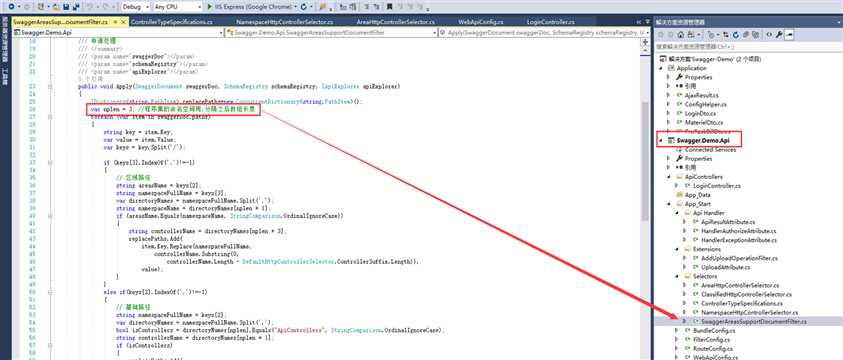Click the Preview Selected Items icon in Solution Explorer
Viewport: 843px width, 360px height.
click(789, 34)
